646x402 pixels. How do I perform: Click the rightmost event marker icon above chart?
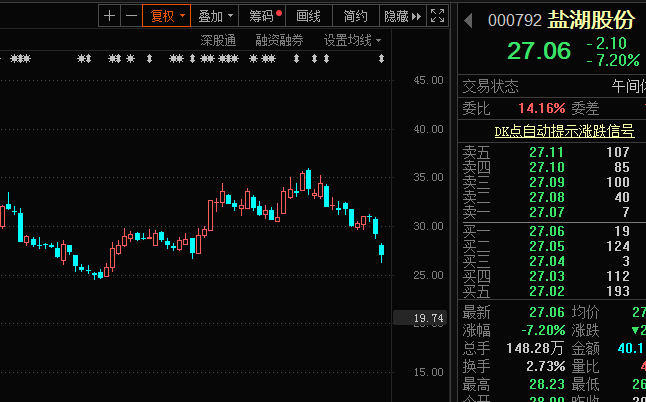point(381,59)
